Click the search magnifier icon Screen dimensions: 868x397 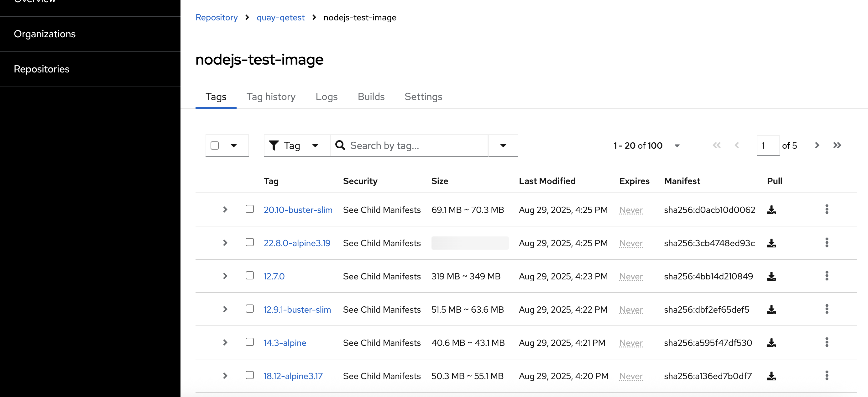[x=340, y=146]
